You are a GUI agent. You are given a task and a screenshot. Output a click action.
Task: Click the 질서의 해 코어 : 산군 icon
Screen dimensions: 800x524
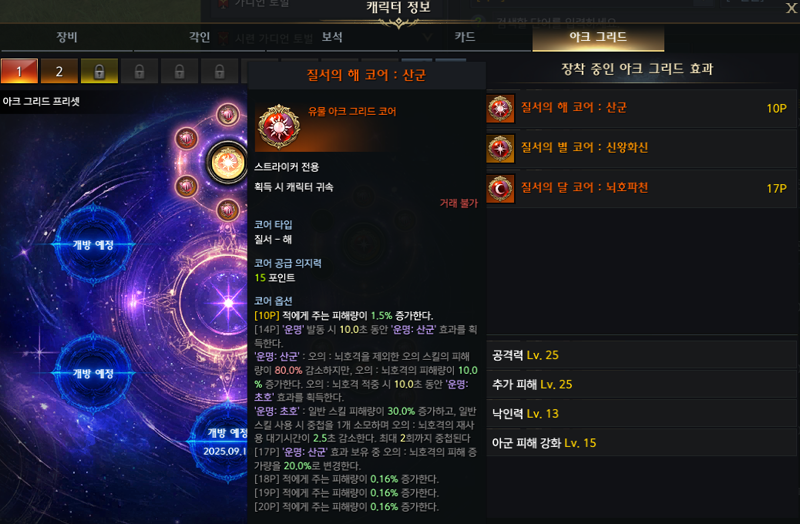point(500,108)
